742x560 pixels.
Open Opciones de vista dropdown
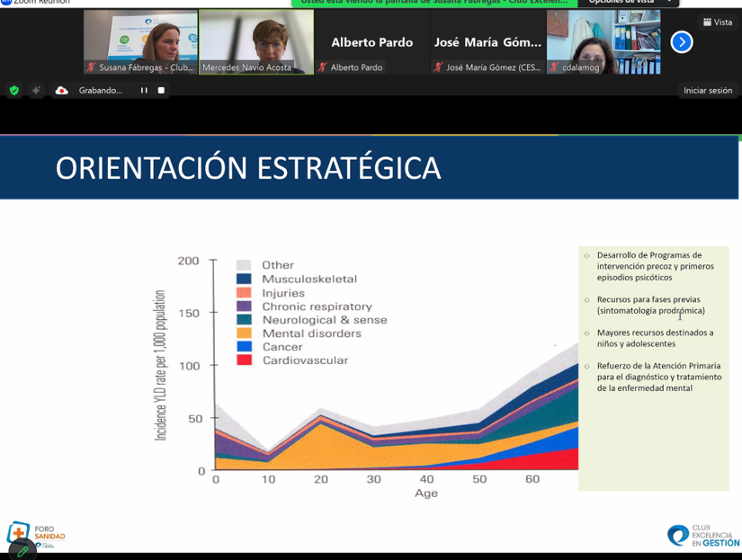click(x=629, y=3)
